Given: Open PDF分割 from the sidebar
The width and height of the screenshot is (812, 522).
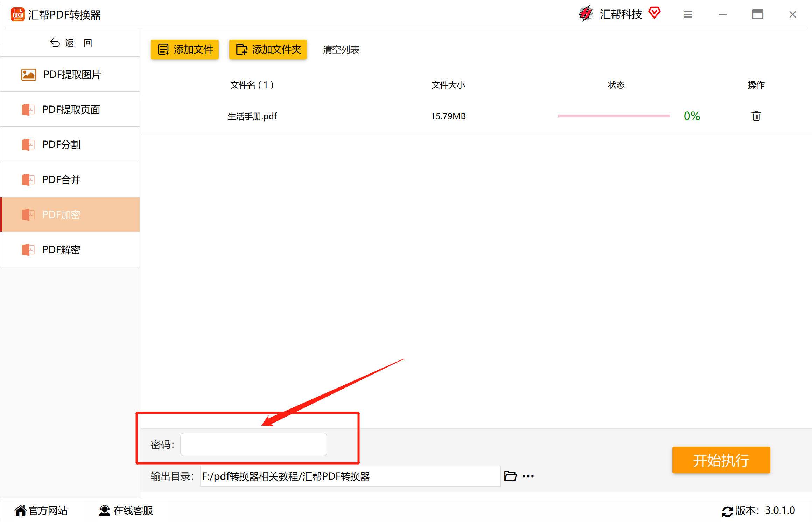Looking at the screenshot, I should [x=70, y=145].
